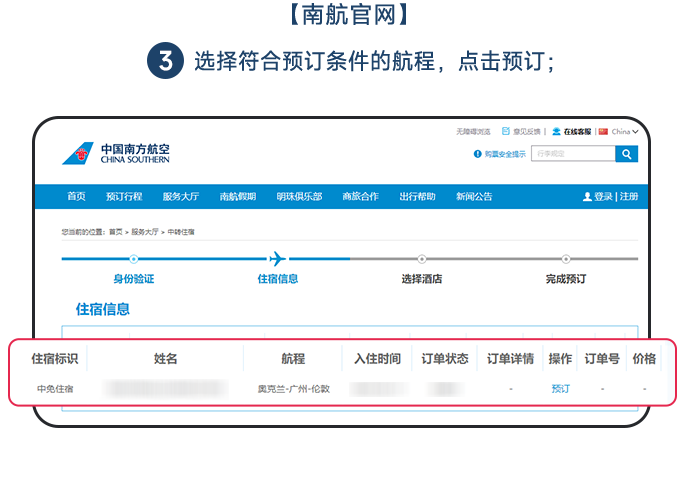
Task: Click 购票安全提示 link
Action: (x=505, y=154)
